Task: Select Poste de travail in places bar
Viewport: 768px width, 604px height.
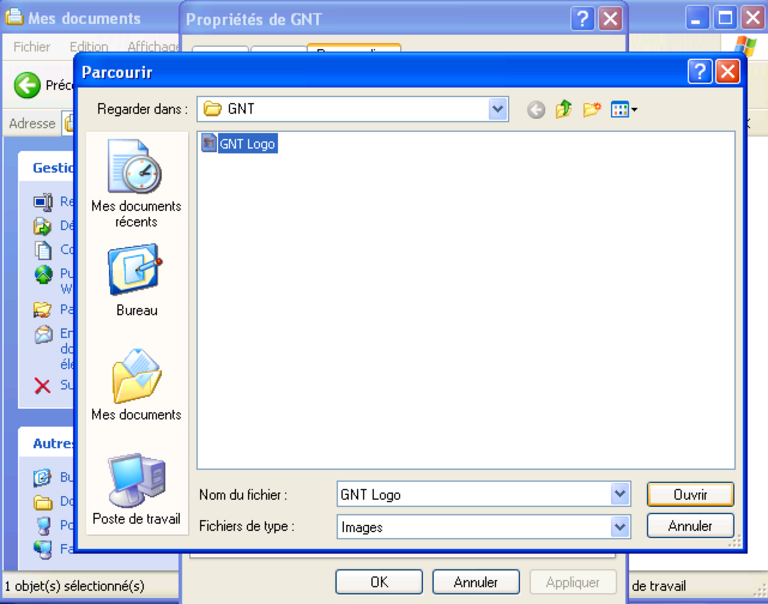Action: (136, 489)
